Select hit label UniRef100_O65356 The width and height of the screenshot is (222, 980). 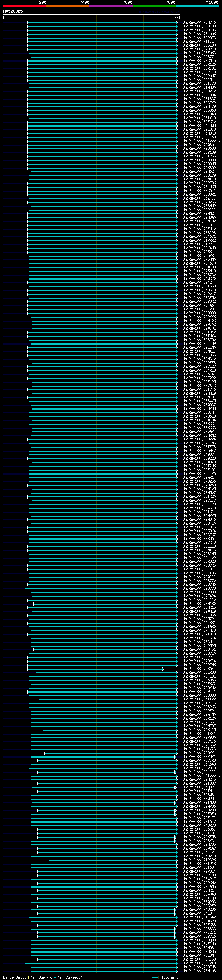(199, 680)
